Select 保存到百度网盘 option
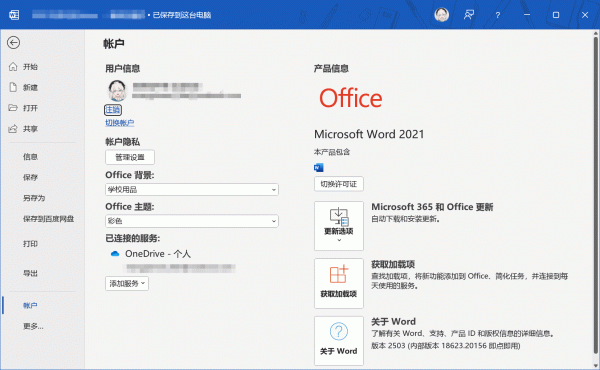Image resolution: width=600 pixels, height=370 pixels. 48,219
